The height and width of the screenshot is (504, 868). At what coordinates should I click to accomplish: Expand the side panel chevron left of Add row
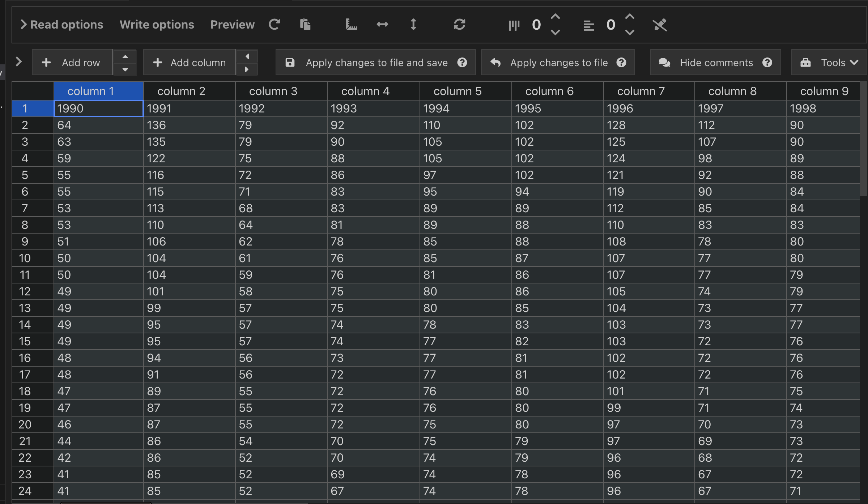point(19,62)
